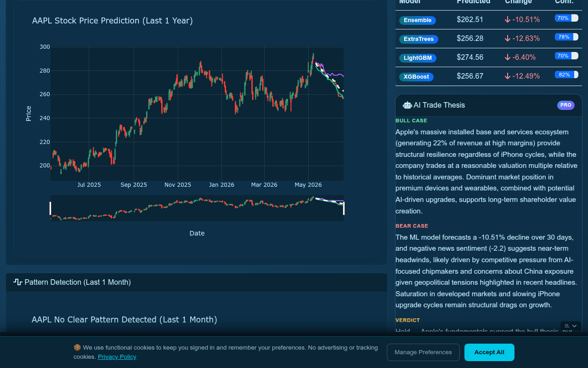Viewport: 588px width, 368px height.
Task: Click the LightGBM 70% confidence bar
Action: pyautogui.click(x=566, y=56)
